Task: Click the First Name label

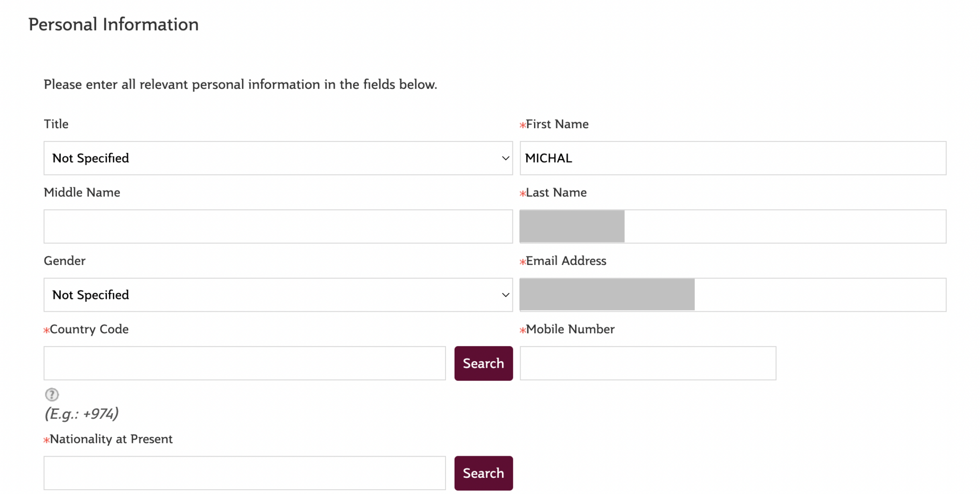Action: [557, 124]
